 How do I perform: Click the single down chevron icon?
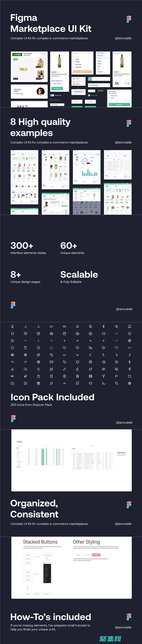[x=25, y=341]
